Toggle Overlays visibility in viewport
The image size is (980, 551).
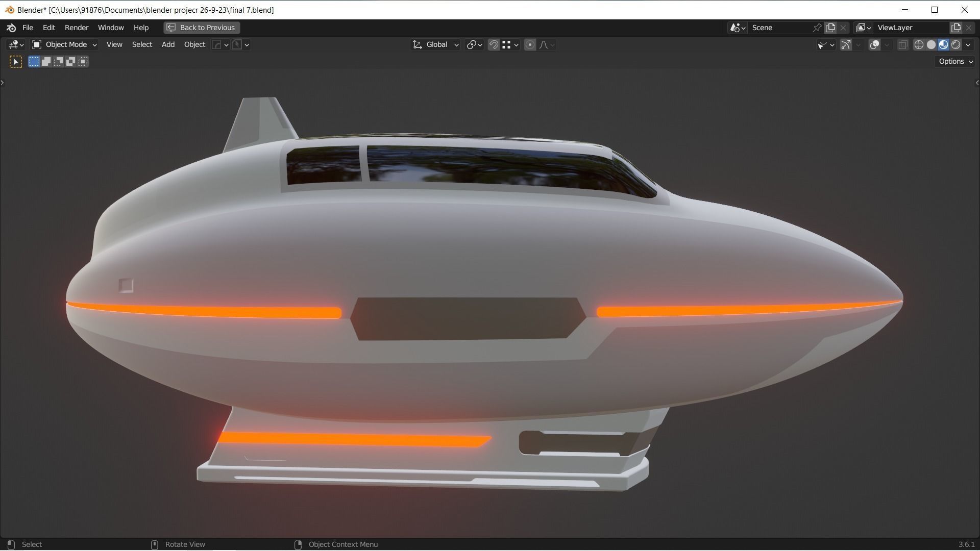click(874, 44)
